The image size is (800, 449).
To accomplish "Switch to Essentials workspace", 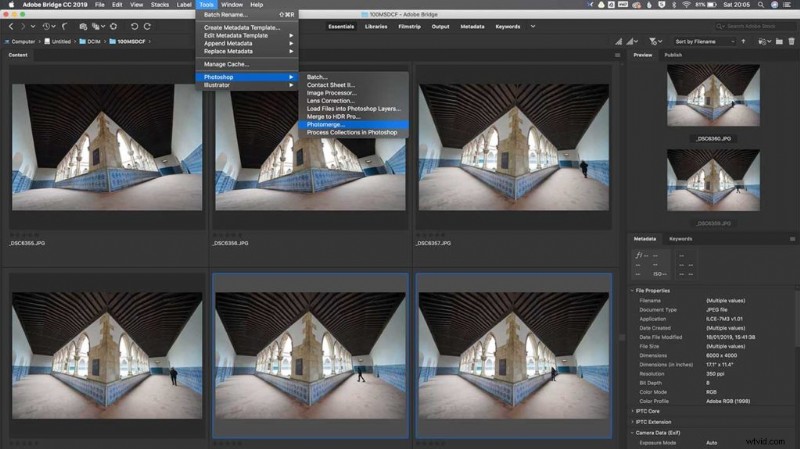I will pyautogui.click(x=341, y=27).
